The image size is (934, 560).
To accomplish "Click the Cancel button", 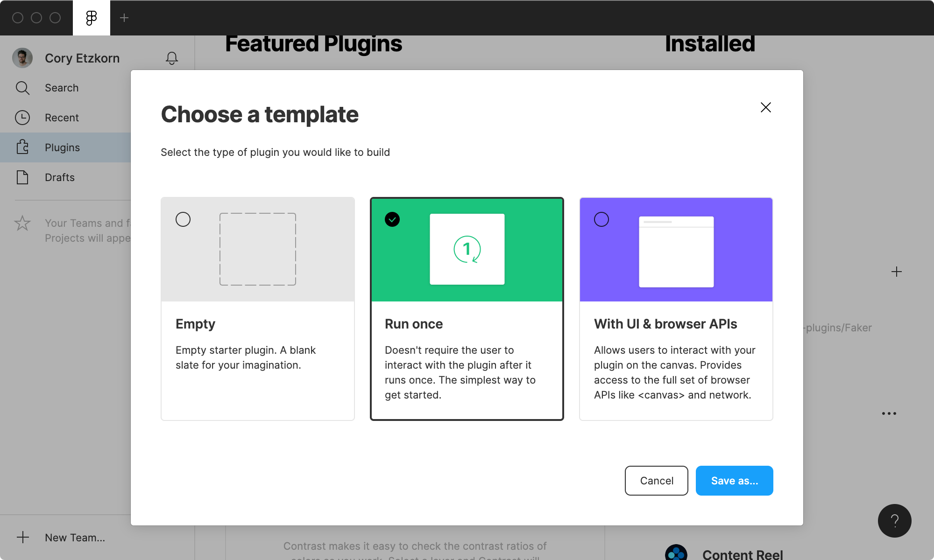I will coord(657,481).
